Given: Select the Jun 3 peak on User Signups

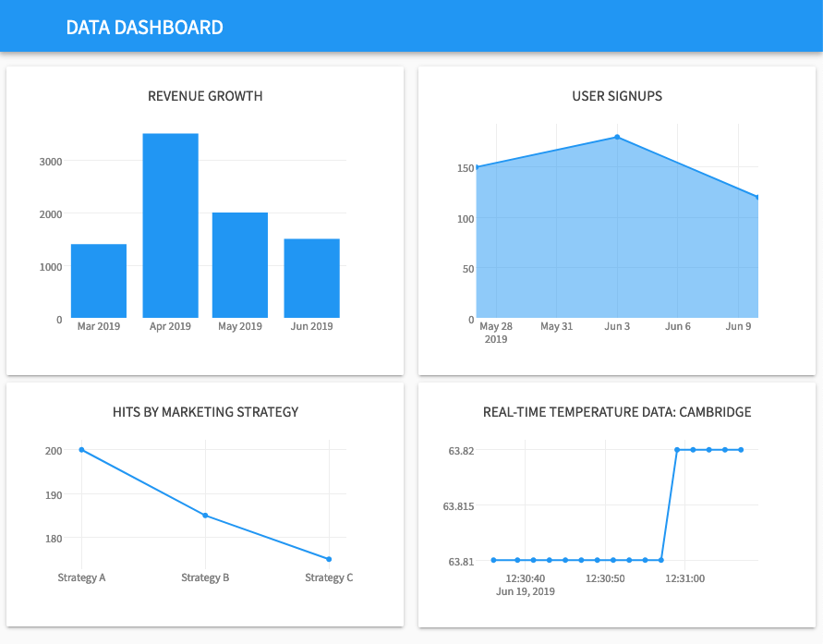Looking at the screenshot, I should [x=617, y=137].
